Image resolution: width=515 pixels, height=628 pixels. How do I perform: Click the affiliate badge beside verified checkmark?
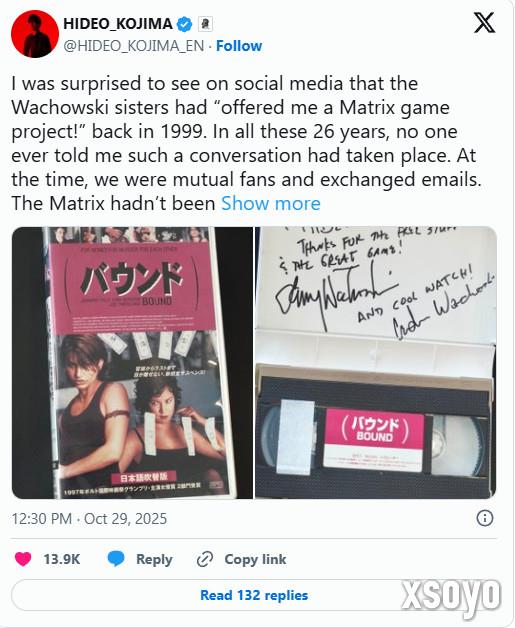click(x=206, y=24)
